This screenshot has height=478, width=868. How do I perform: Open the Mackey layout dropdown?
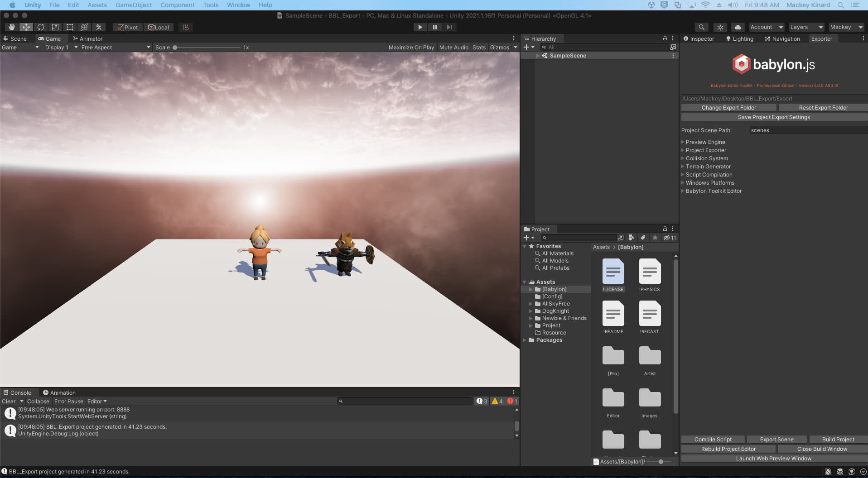pos(846,27)
